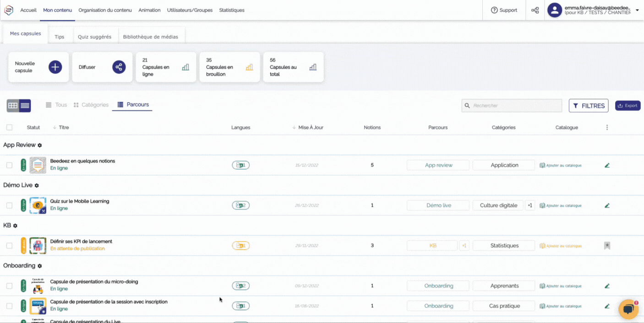Switch to the Bibliothèque de médias tab
Screen dimensions: 644x323
150,37
